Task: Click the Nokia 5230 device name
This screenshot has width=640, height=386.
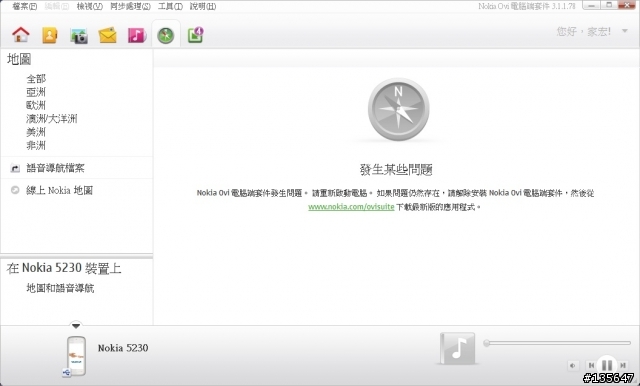Action: 123,348
